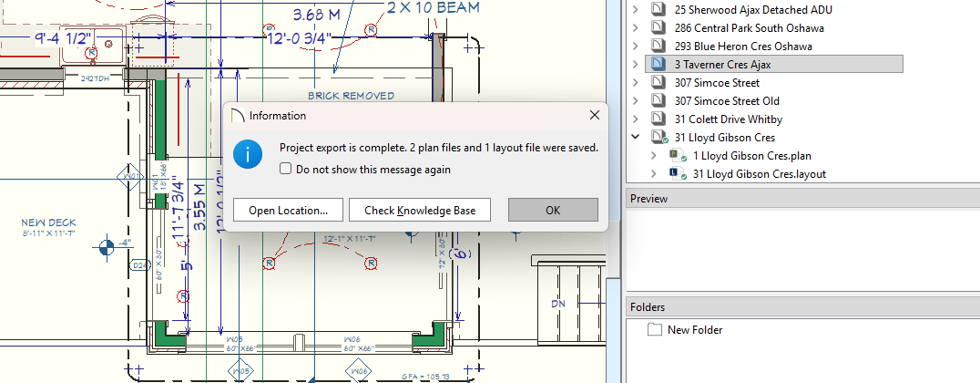Click the New Folder icon in Folders

pos(654,330)
